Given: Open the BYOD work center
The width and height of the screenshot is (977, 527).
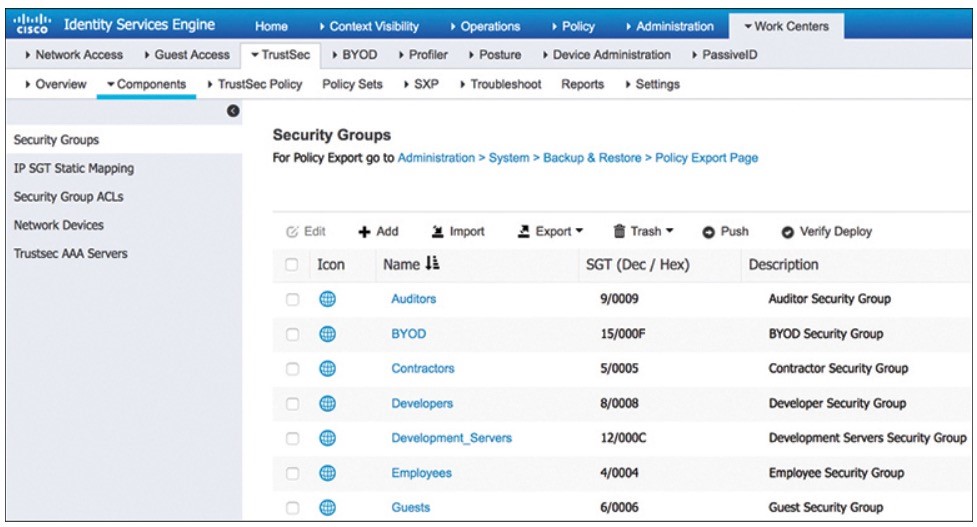Looking at the screenshot, I should (x=355, y=55).
